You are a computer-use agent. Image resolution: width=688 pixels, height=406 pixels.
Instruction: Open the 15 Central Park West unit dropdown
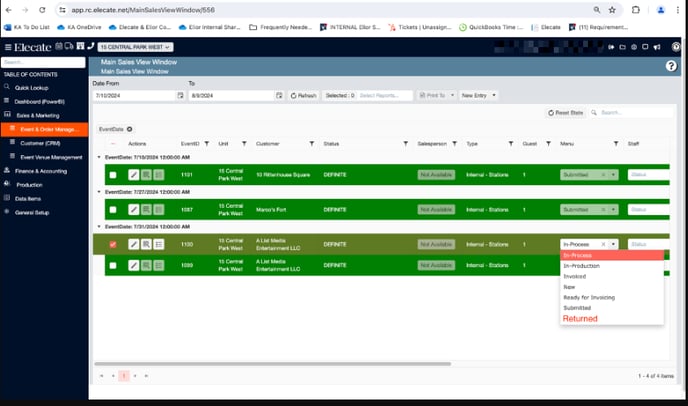pyautogui.click(x=135, y=47)
